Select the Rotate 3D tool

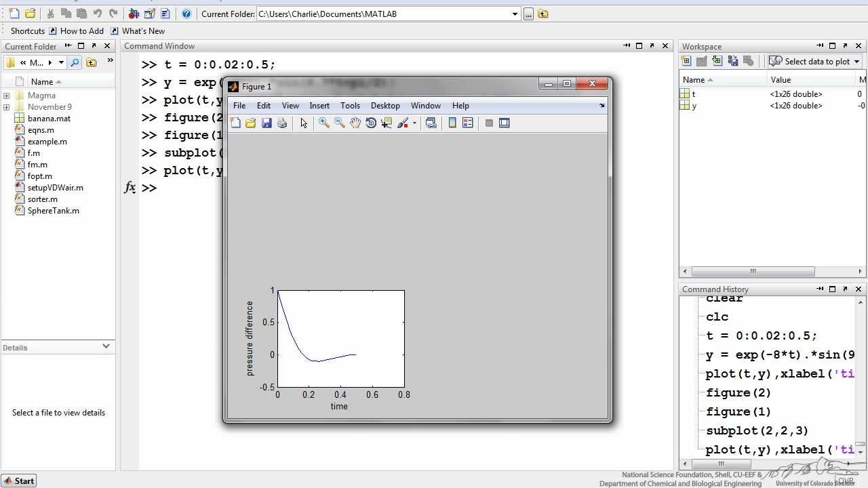click(x=371, y=123)
